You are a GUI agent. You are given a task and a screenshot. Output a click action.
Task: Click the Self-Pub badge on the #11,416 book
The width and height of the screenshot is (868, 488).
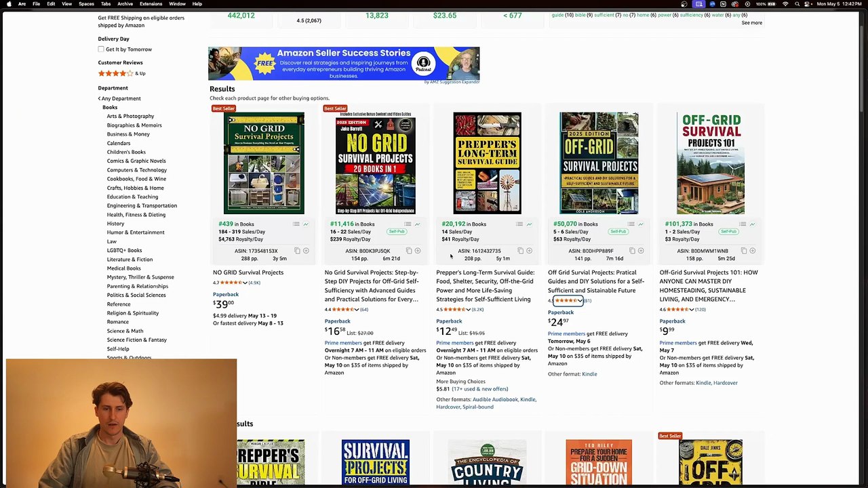397,232
